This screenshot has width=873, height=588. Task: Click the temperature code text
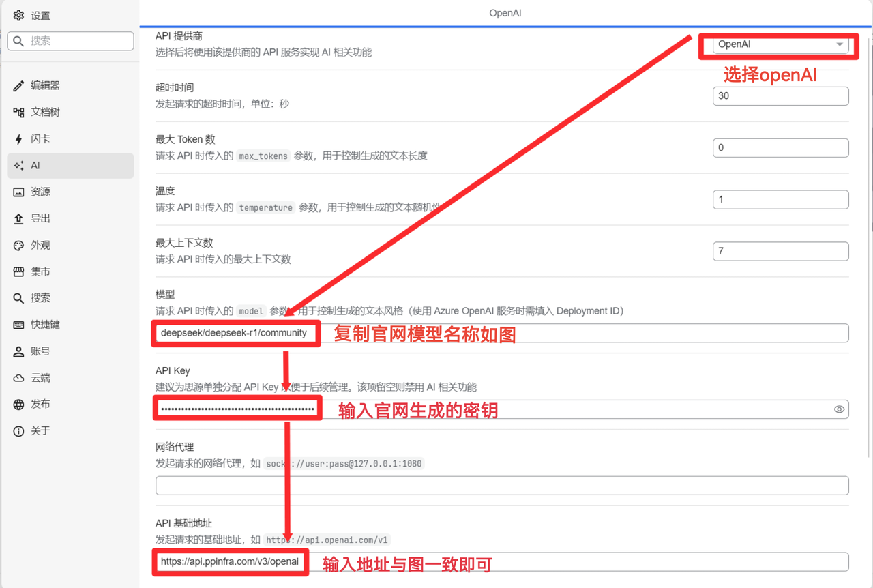click(x=266, y=208)
